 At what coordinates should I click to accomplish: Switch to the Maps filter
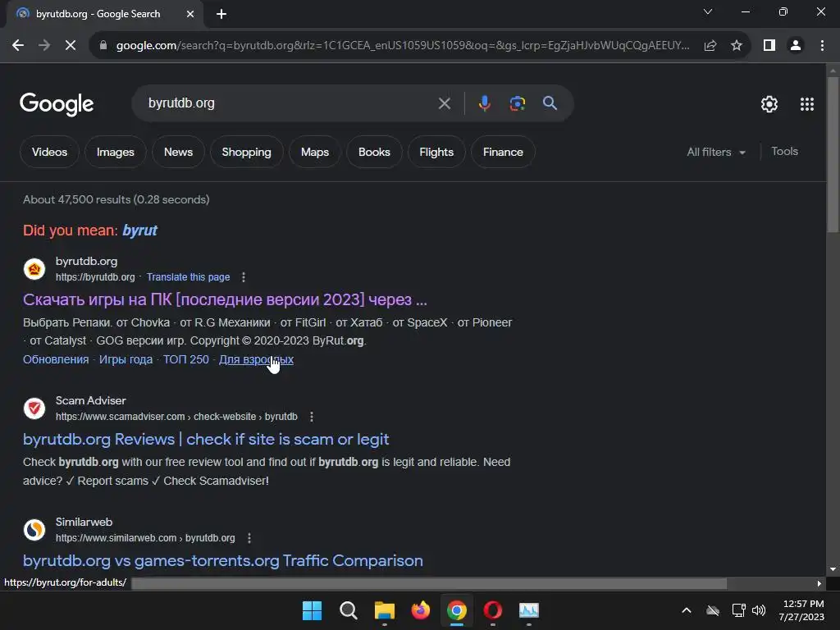pos(315,152)
